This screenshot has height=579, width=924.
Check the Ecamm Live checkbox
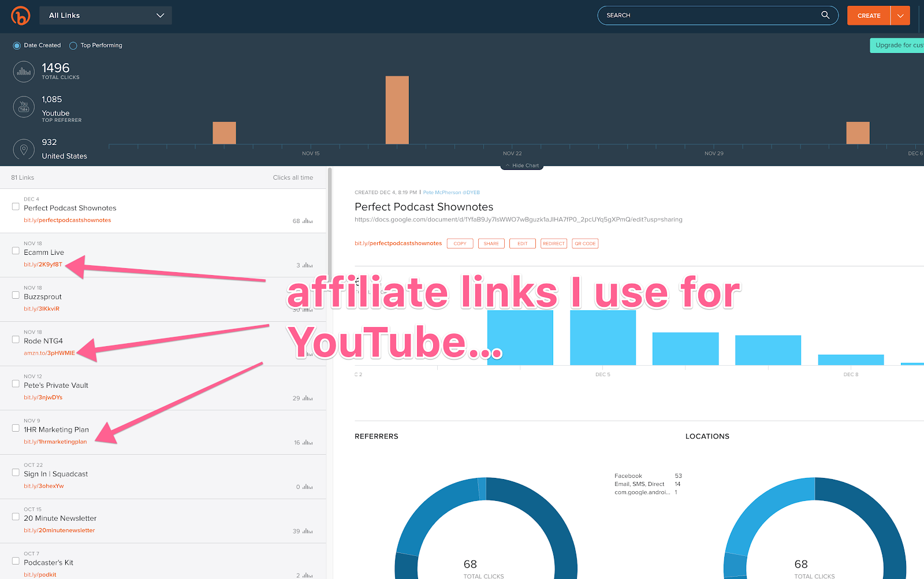[x=16, y=251]
